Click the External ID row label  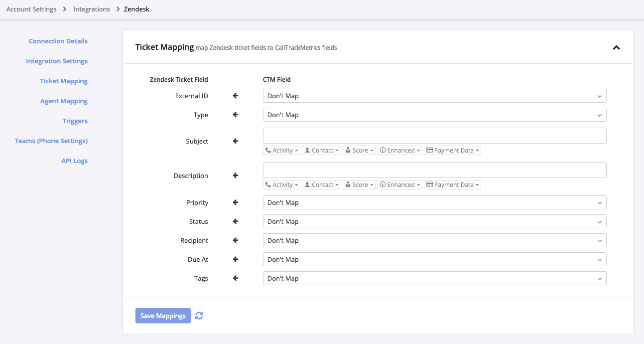point(192,96)
